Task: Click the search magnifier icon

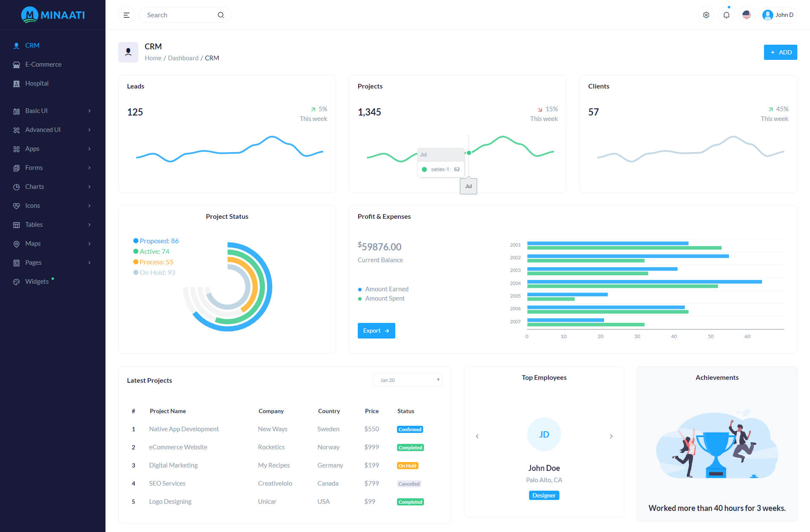Action: (x=221, y=15)
